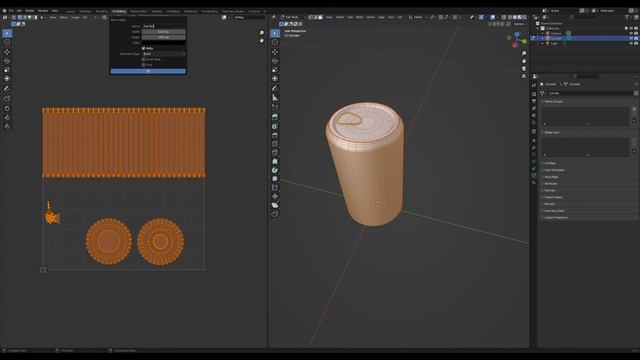Switch to vertex select mode in 3D viewport
Image resolution: width=640 pixels, height=360 pixels.
click(311, 17)
